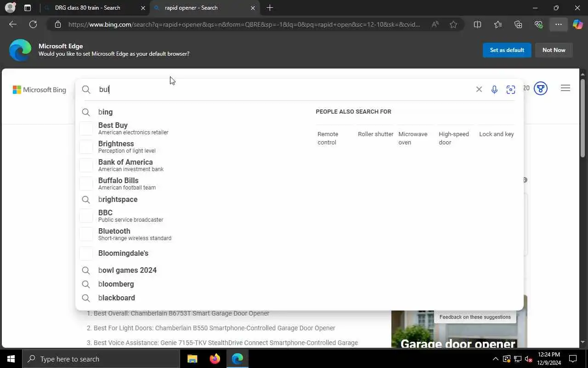The height and width of the screenshot is (368, 588).
Task: Open High-speed door related search
Action: [x=453, y=138]
